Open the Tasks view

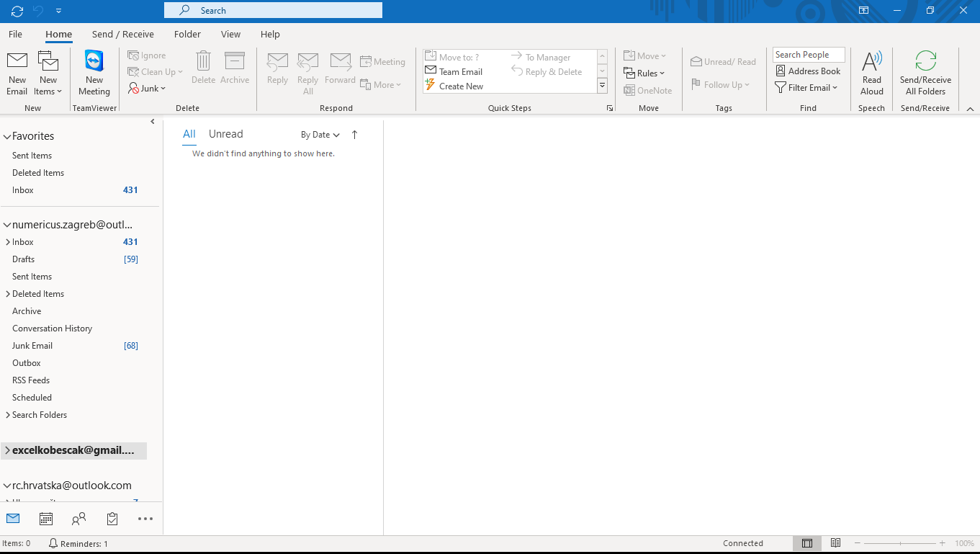tap(112, 518)
